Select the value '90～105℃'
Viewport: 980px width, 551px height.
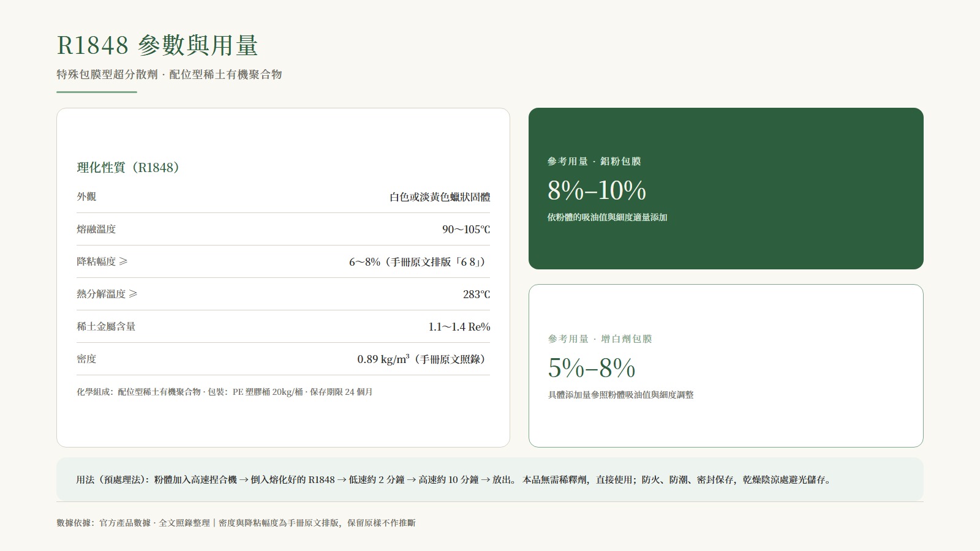pos(466,230)
